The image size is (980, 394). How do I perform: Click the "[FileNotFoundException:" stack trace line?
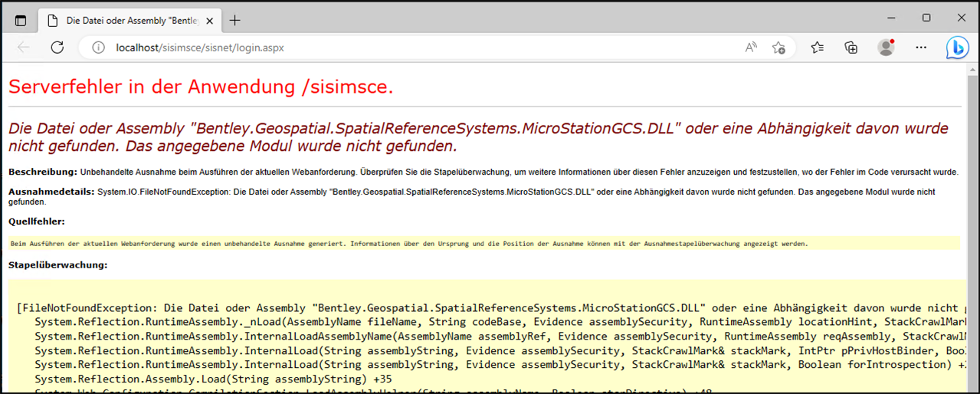pos(490,308)
